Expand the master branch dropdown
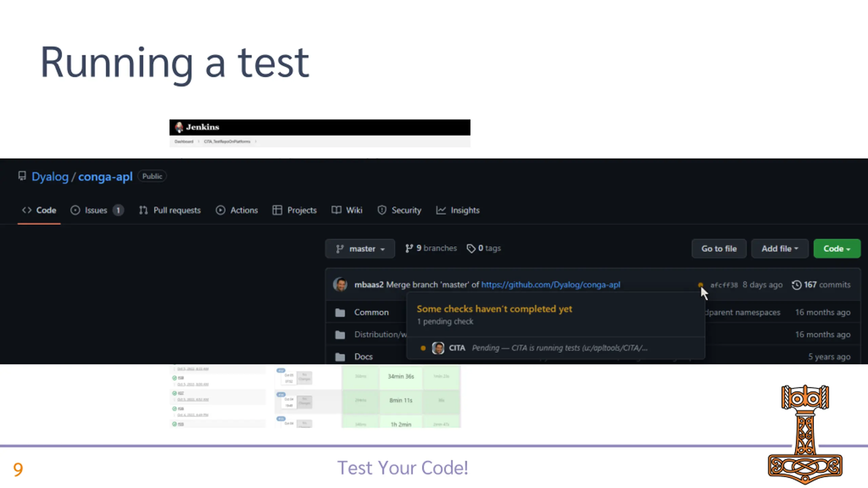The height and width of the screenshot is (488, 868). click(x=360, y=249)
